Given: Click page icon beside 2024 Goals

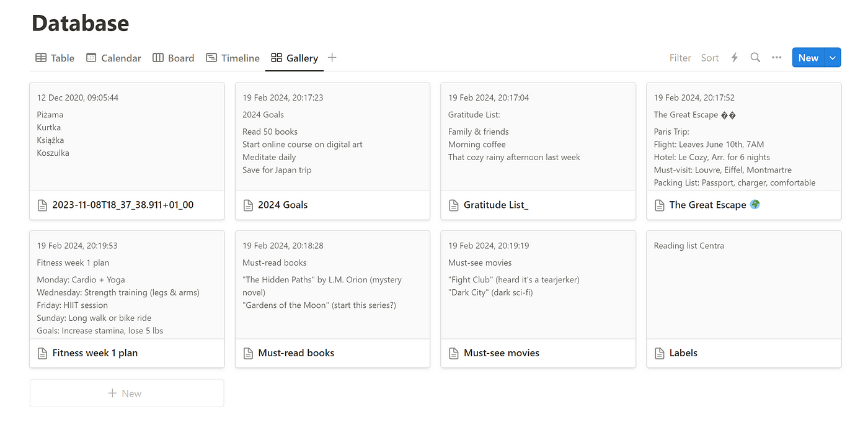Looking at the screenshot, I should coord(248,205).
